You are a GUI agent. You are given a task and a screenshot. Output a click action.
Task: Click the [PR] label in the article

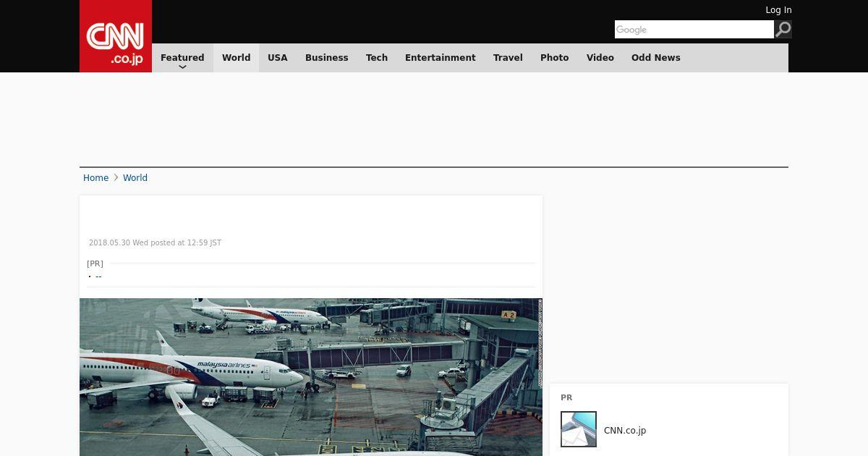tap(95, 263)
